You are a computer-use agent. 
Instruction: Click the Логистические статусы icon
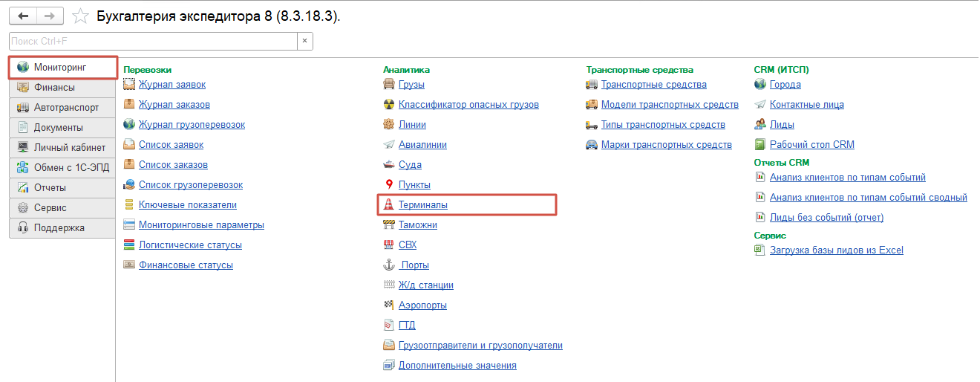[129, 245]
